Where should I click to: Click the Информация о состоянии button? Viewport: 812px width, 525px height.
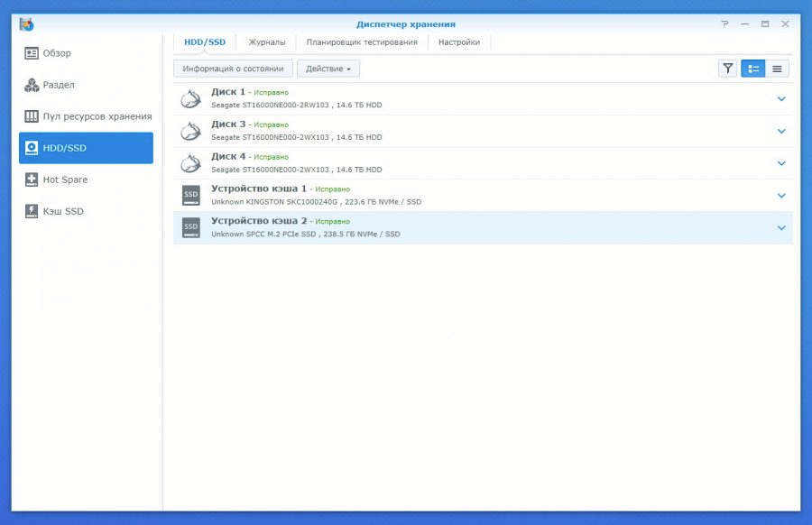click(233, 69)
